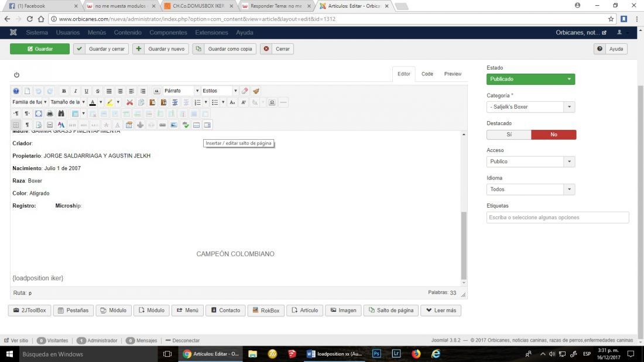Viewport: 644px width, 362px height.
Task: Click the copy icon in editor toolbar
Action: (x=141, y=102)
